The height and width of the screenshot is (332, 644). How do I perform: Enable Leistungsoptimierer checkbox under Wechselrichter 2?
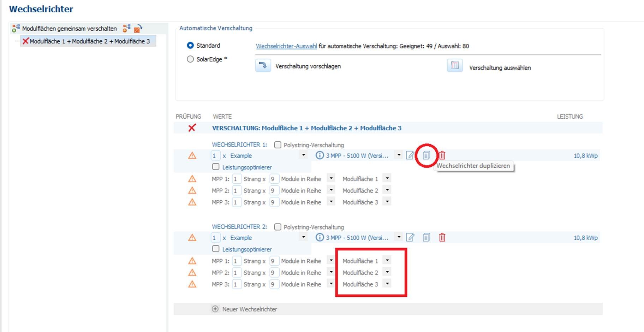[216, 249]
